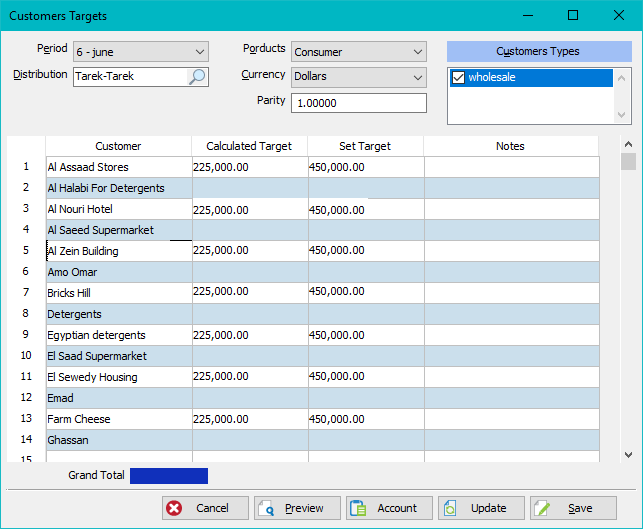Open the Currency Dollars dropdown
The image size is (643, 529).
coord(359,77)
